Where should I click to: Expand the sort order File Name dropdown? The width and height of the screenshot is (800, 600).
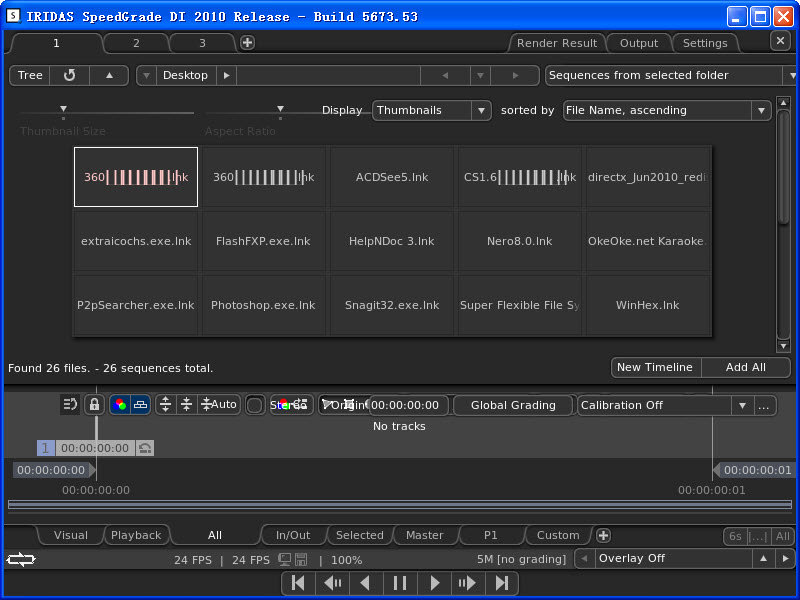(x=666, y=110)
